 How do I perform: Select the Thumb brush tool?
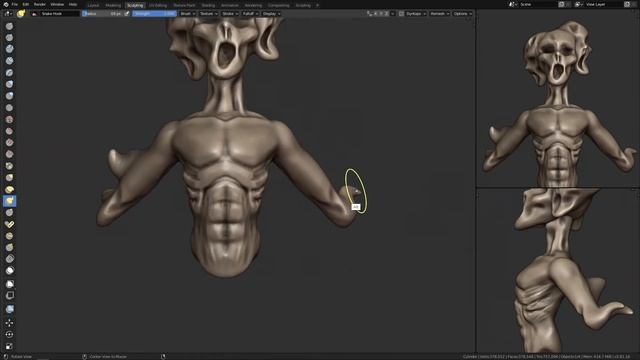tap(9, 213)
